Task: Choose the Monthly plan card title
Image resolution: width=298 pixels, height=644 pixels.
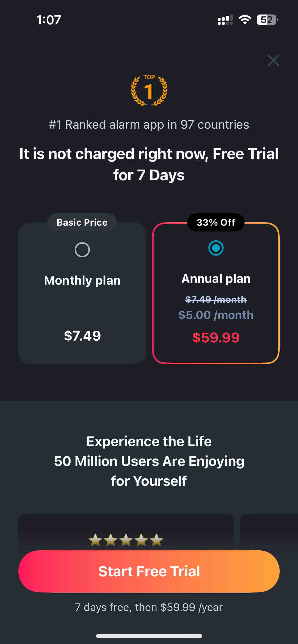Action: (82, 281)
